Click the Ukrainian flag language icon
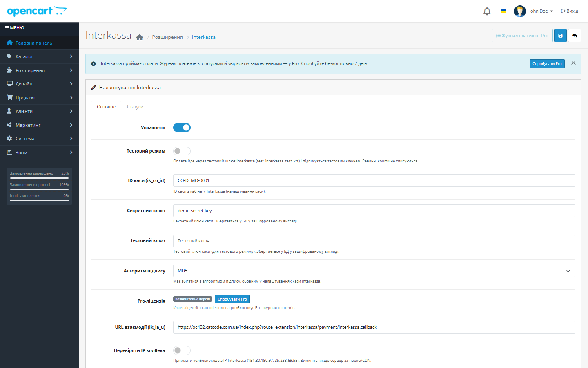 pyautogui.click(x=503, y=11)
